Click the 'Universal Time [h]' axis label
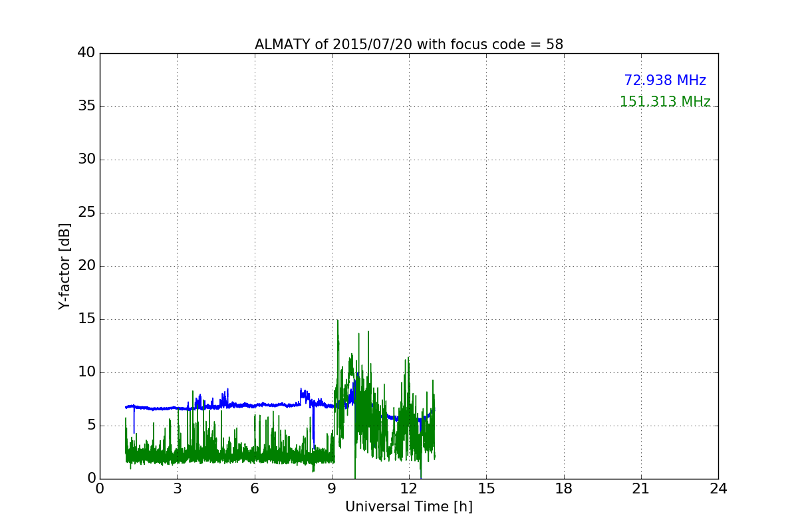The height and width of the screenshot is (532, 798). (x=409, y=507)
